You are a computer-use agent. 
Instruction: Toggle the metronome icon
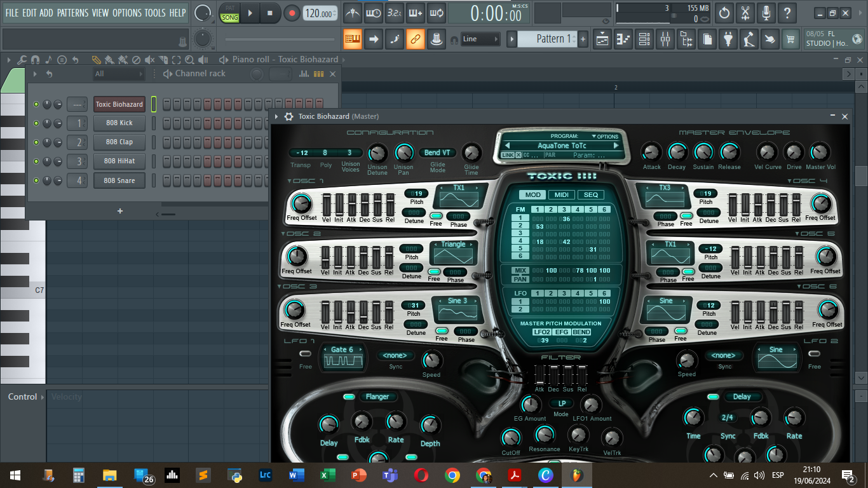352,12
